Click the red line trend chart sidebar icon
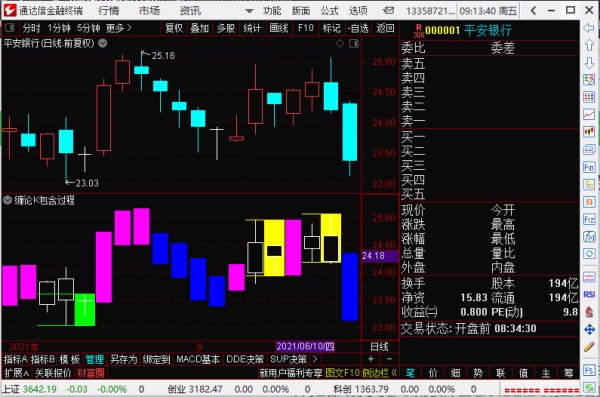The height and width of the screenshot is (397, 600). coord(589,114)
